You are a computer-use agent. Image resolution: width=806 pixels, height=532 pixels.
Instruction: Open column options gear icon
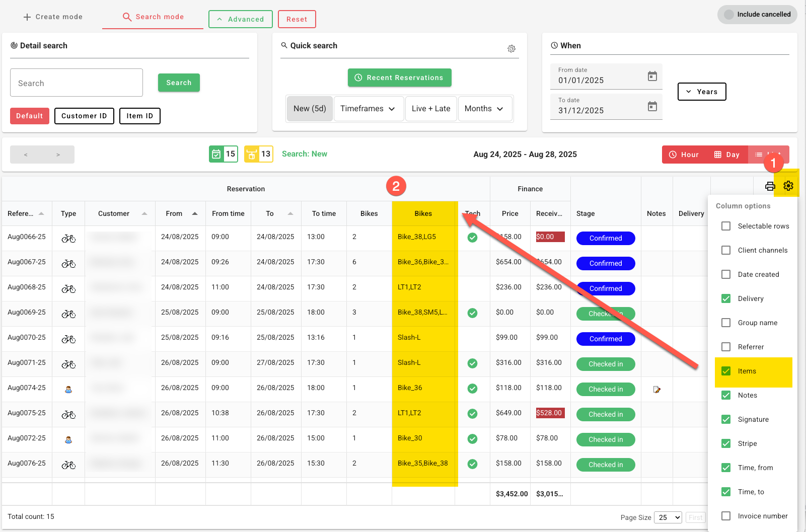tap(788, 186)
